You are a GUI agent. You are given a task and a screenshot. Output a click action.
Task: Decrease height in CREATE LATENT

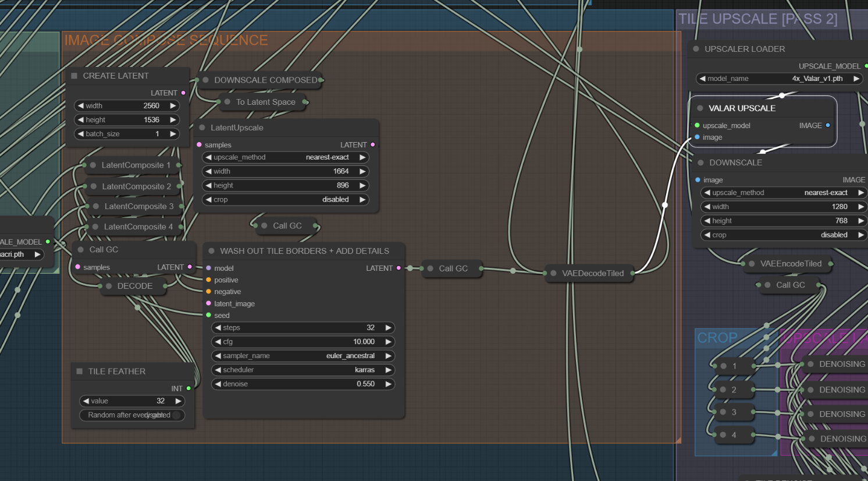point(81,120)
